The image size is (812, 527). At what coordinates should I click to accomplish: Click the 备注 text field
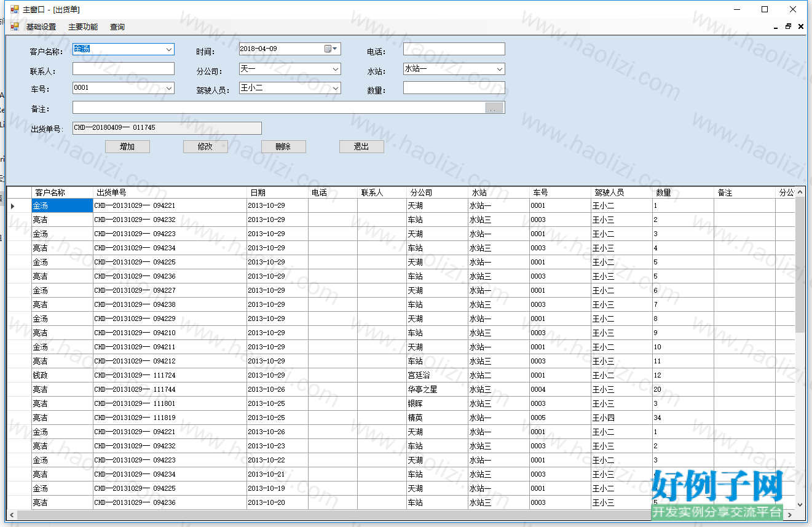(x=278, y=108)
